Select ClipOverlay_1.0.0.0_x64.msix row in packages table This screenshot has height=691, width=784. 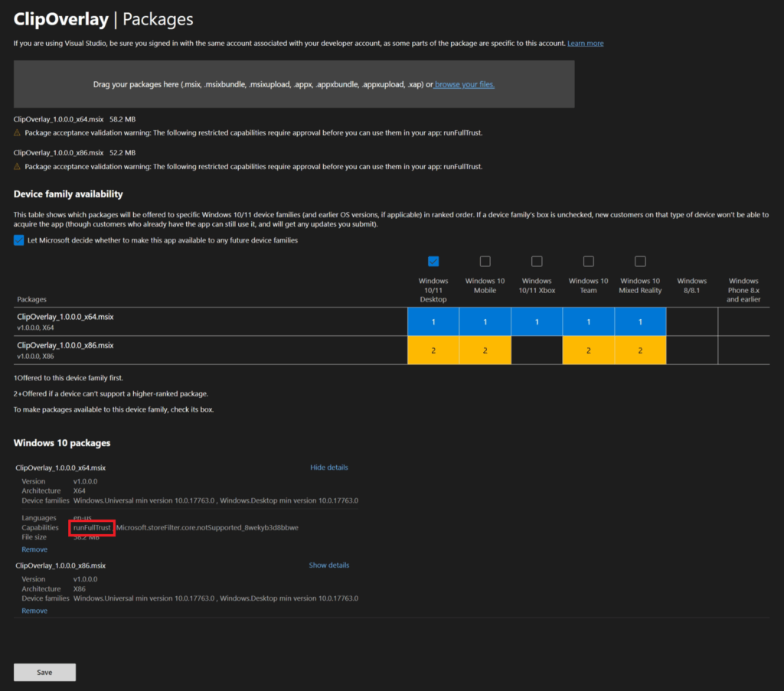pos(391,321)
